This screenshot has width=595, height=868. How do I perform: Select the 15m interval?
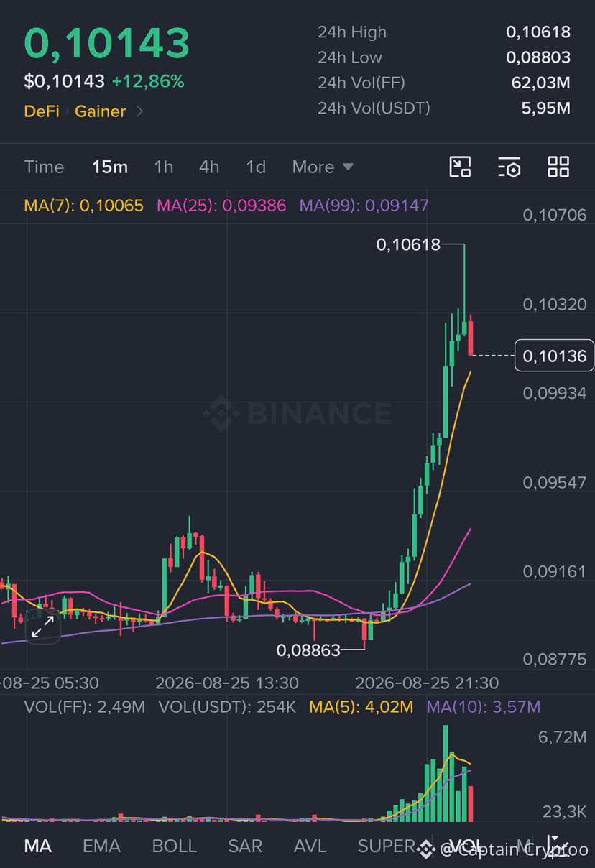[x=110, y=167]
